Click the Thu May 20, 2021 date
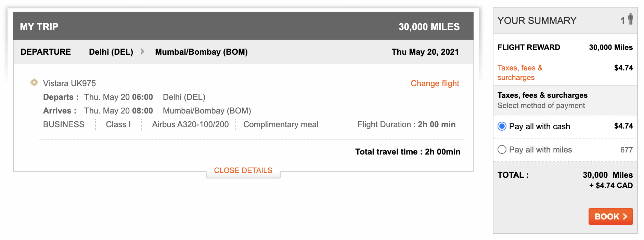The image size is (644, 240). tap(425, 52)
